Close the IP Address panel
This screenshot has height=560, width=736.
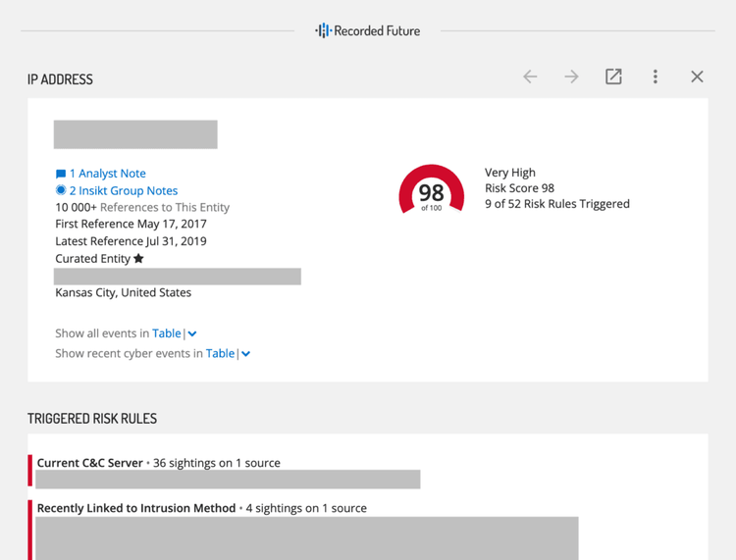[697, 76]
